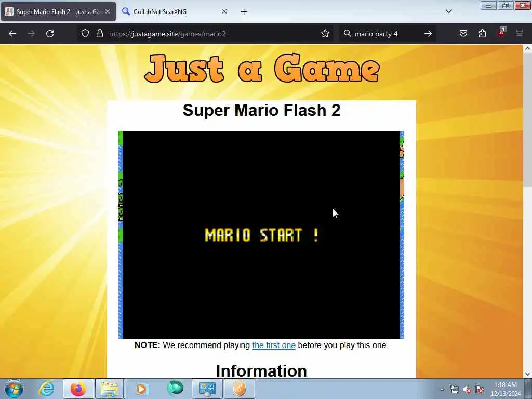Screen dimensions: 532x399
Task: Open a new browser tab
Action: (x=244, y=12)
